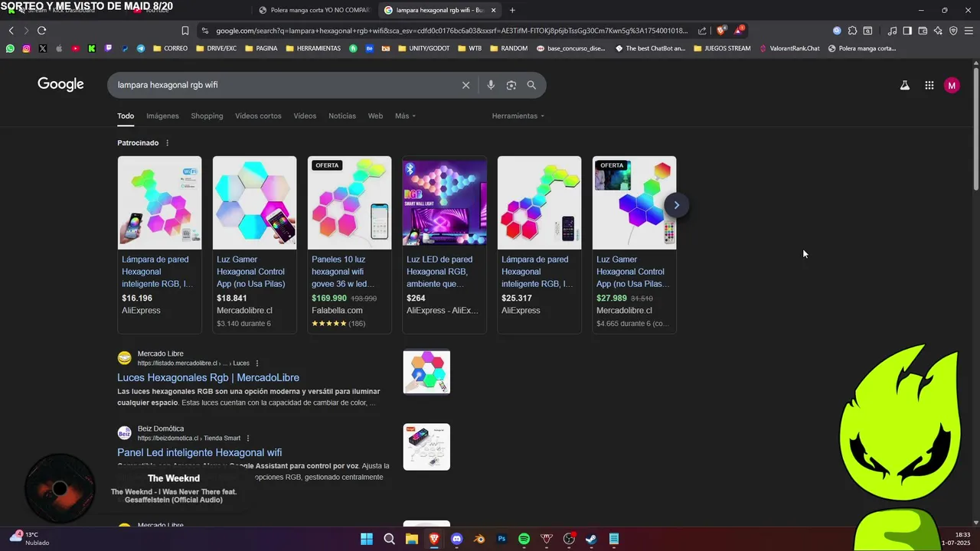Viewport: 980px width, 551px height.
Task: Open the Twitch bookmark icon
Action: [108, 48]
